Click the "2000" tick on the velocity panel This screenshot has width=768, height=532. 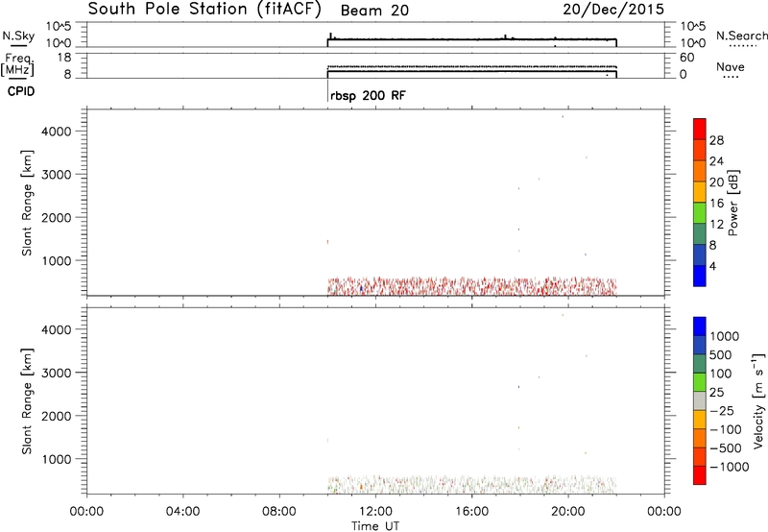[57, 416]
